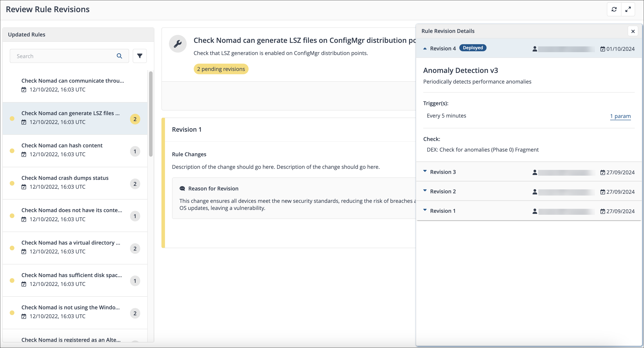Open the 1 param link

(x=620, y=116)
